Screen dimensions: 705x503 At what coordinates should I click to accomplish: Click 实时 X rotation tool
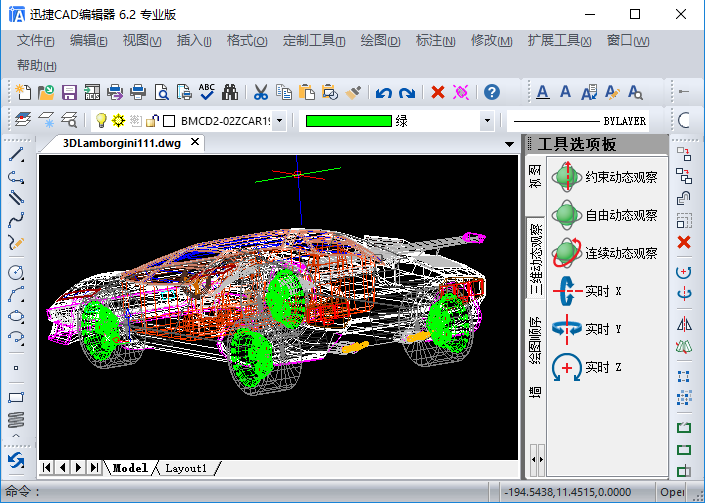click(587, 291)
